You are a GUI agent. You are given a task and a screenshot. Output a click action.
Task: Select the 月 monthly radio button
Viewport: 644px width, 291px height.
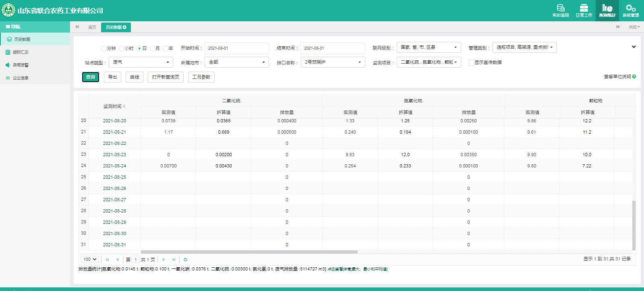153,48
